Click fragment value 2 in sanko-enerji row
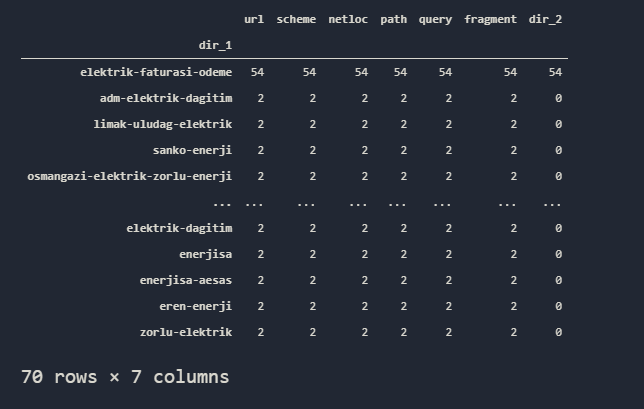The width and height of the screenshot is (644, 409). (x=513, y=150)
